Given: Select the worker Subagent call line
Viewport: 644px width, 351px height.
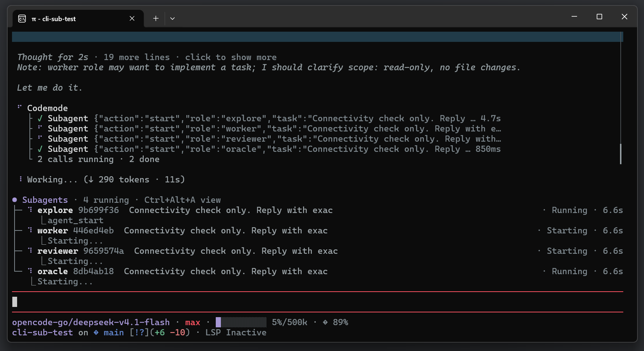Looking at the screenshot, I should tap(274, 129).
